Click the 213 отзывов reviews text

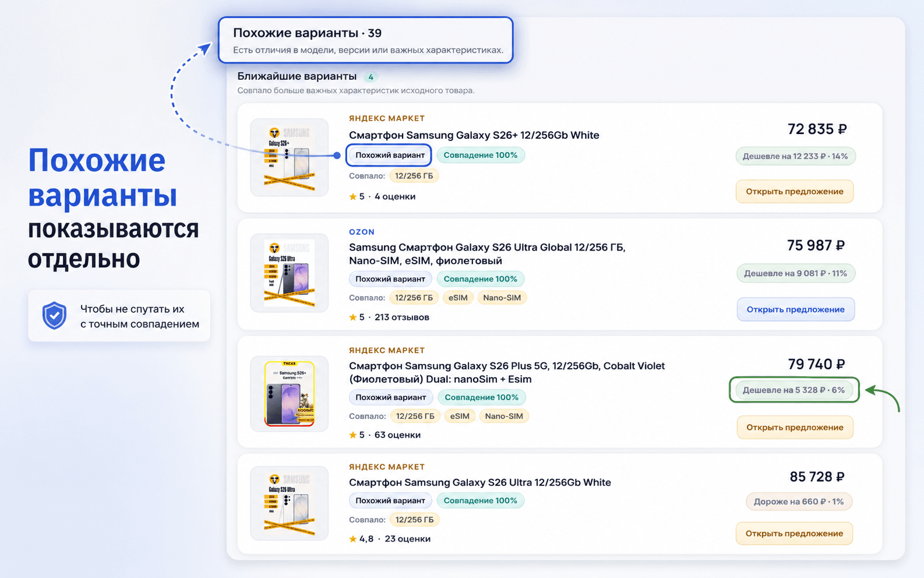[x=402, y=318]
